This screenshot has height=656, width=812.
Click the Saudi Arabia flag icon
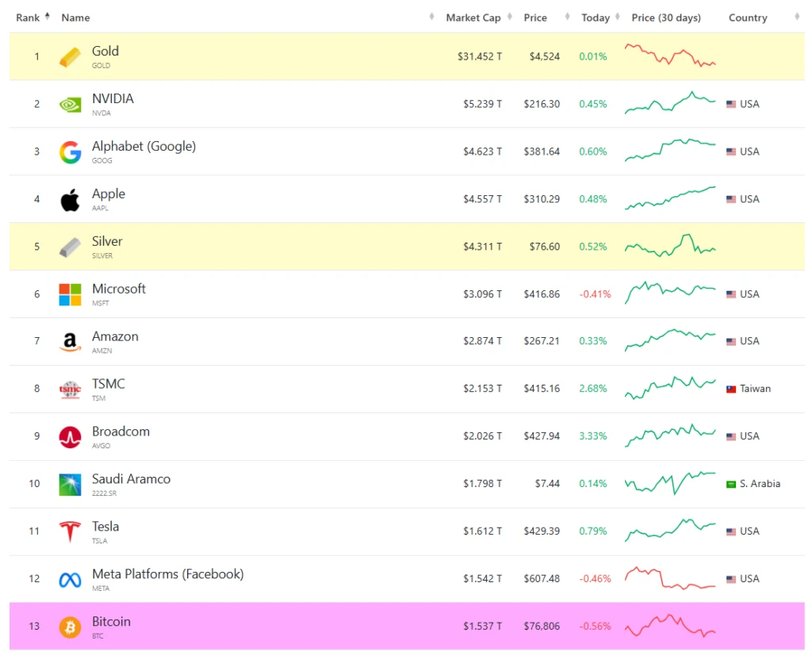pyautogui.click(x=730, y=484)
